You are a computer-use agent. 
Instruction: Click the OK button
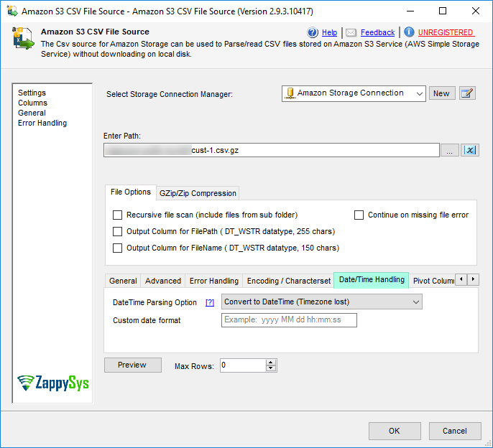click(x=395, y=431)
